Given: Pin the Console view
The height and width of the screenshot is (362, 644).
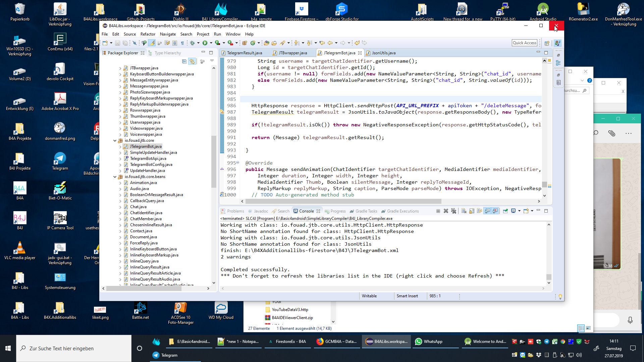Looking at the screenshot, I should [x=505, y=211].
